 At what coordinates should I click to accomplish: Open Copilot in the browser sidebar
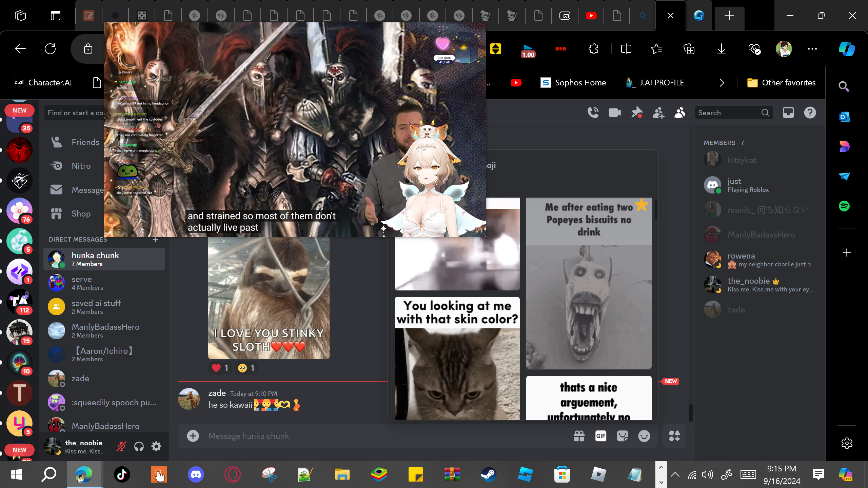(x=847, y=49)
